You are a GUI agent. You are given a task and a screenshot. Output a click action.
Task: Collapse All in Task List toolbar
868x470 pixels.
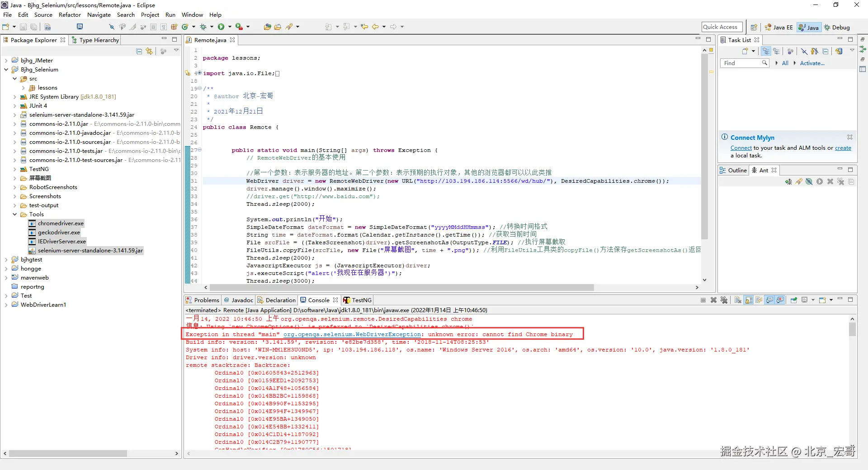(x=826, y=52)
